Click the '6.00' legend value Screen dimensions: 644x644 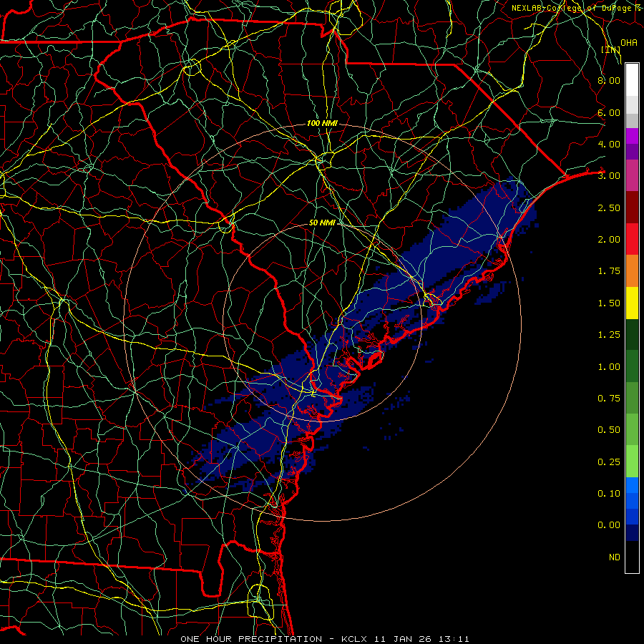(x=609, y=112)
